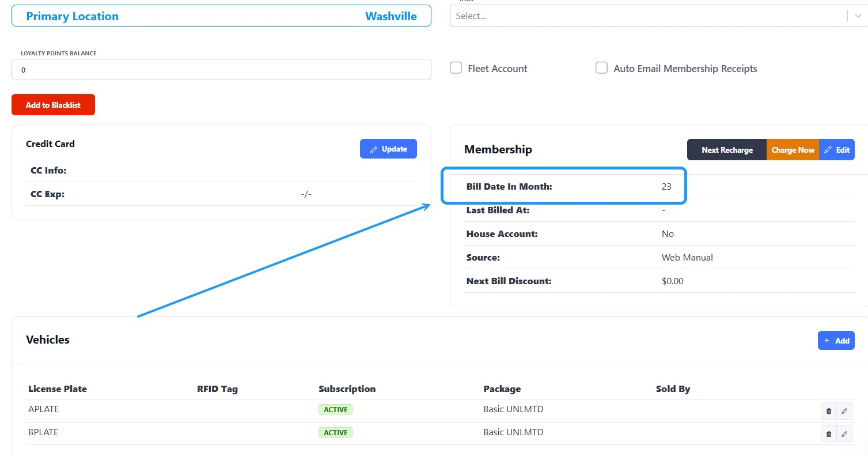Edit the APLATE vehicle with pencil icon
The image size is (868, 456).
click(844, 411)
